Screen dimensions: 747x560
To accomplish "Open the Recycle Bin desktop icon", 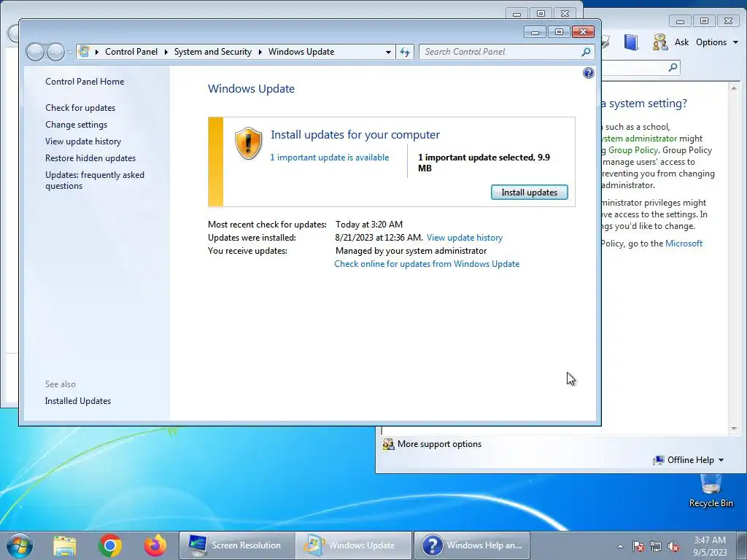I will pos(711,491).
